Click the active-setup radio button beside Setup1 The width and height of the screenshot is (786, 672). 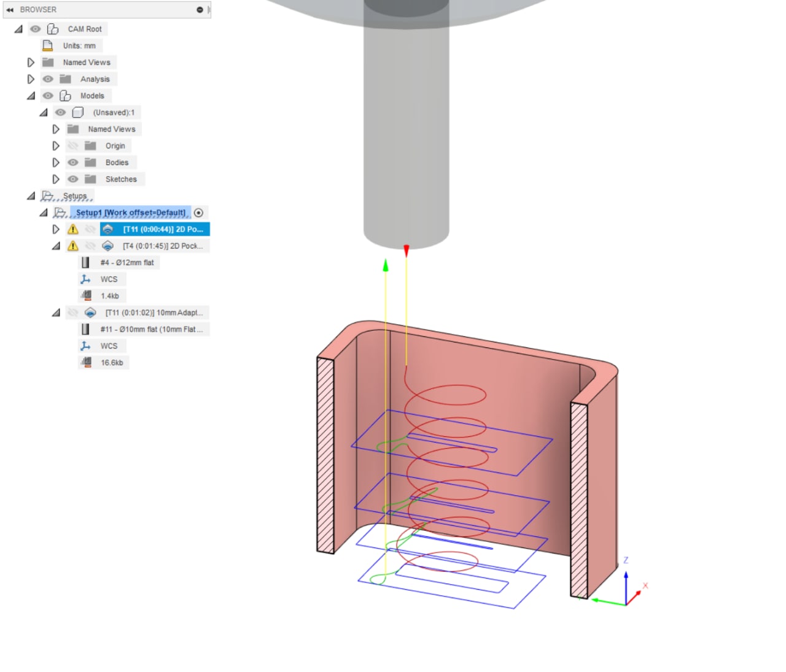point(198,212)
